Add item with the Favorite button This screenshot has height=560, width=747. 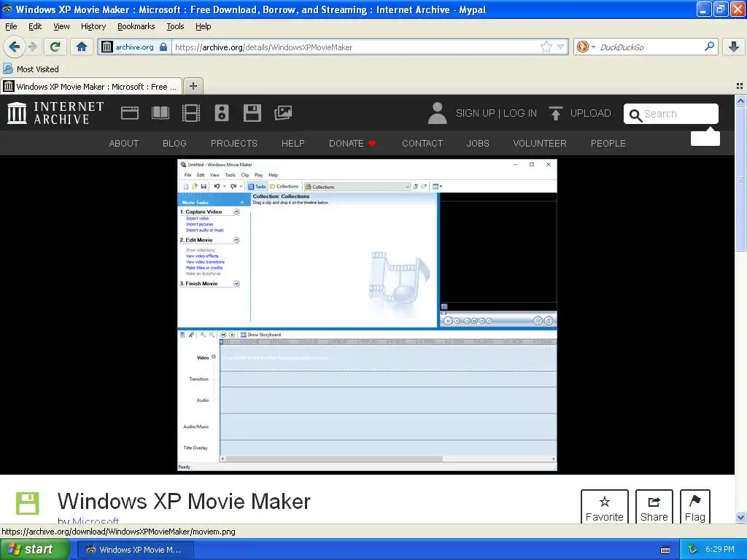[605, 507]
